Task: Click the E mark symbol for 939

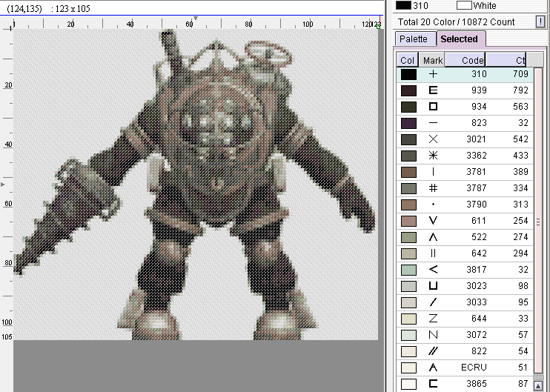Action: pyautogui.click(x=433, y=90)
